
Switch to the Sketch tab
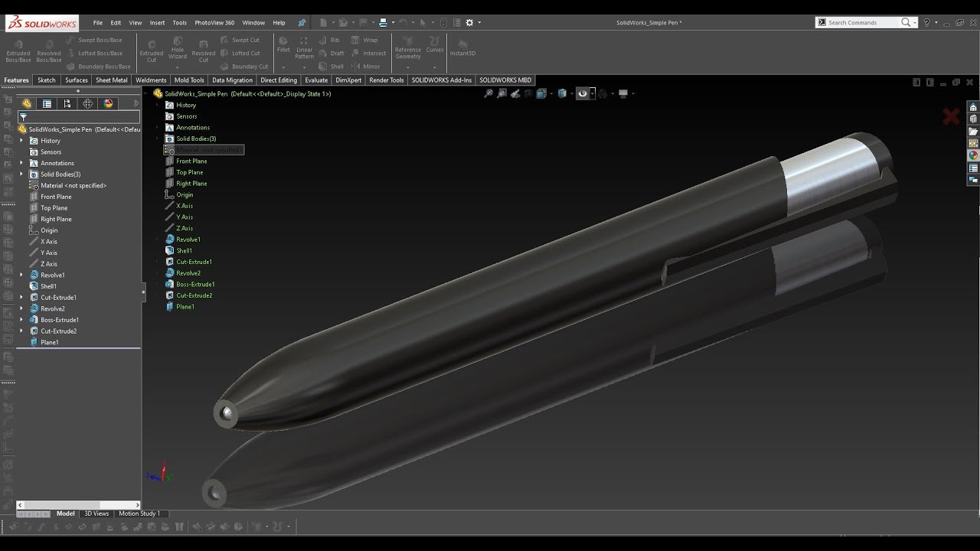[x=47, y=80]
